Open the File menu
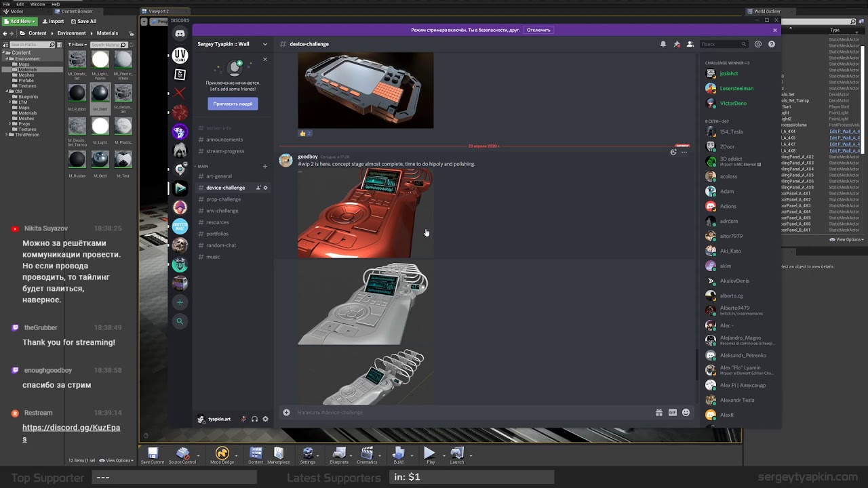This screenshot has height=488, width=868. [7, 4]
